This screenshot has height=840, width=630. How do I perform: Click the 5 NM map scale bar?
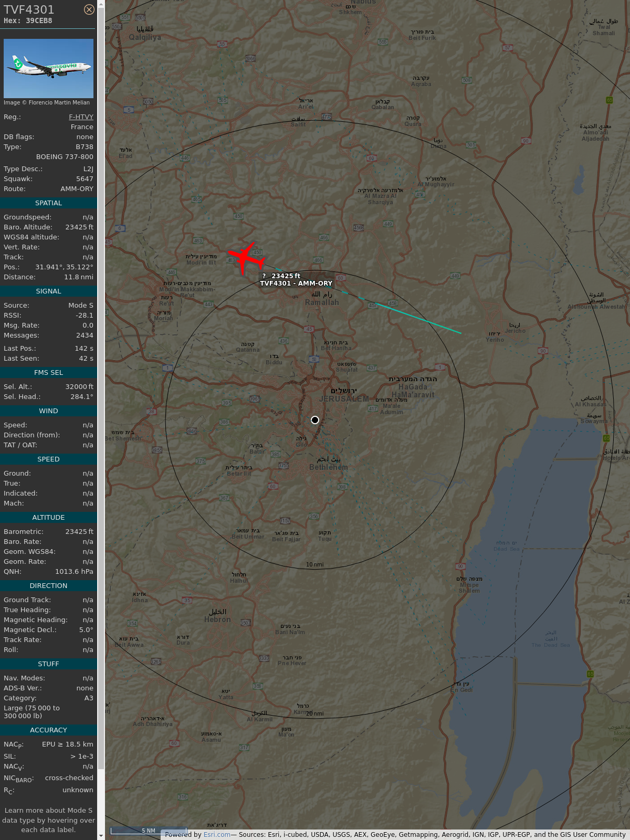[149, 831]
